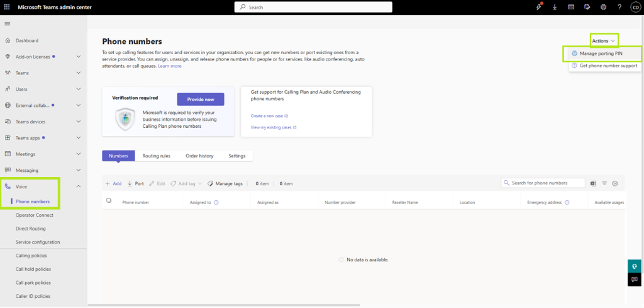Click the External collaboration globe icon

tap(8, 105)
